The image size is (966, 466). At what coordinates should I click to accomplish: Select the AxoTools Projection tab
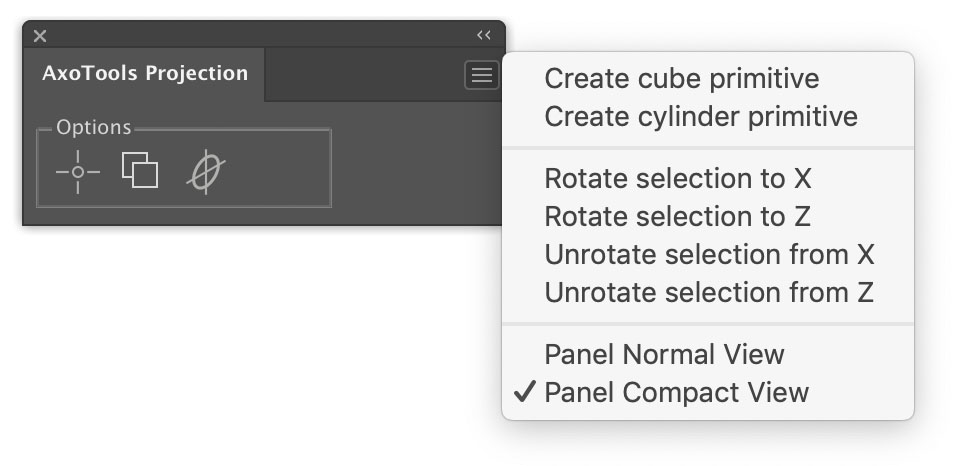click(145, 73)
